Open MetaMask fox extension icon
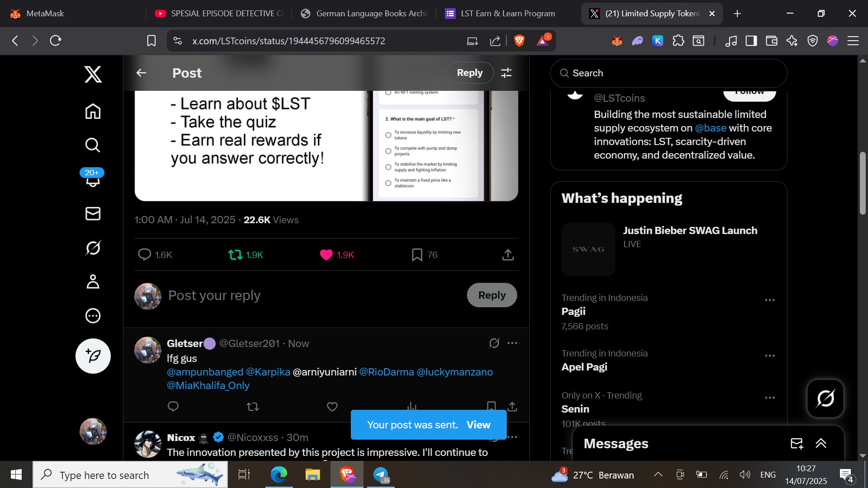 point(617,41)
